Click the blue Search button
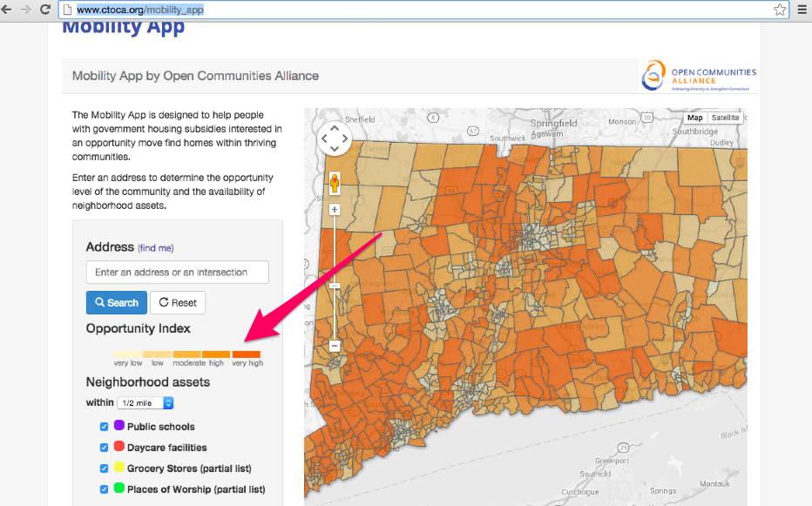Screen dimensions: 812x506 [117, 302]
